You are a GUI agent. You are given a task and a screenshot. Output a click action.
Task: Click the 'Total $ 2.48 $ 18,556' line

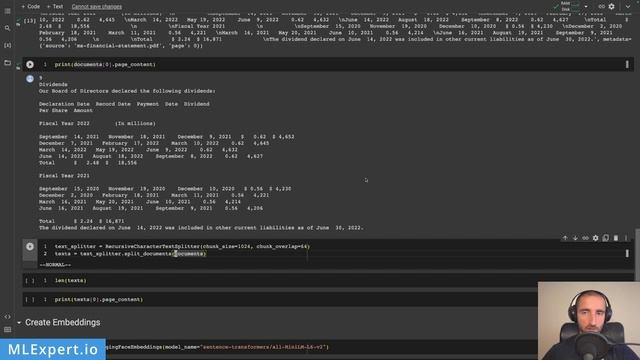click(x=88, y=162)
